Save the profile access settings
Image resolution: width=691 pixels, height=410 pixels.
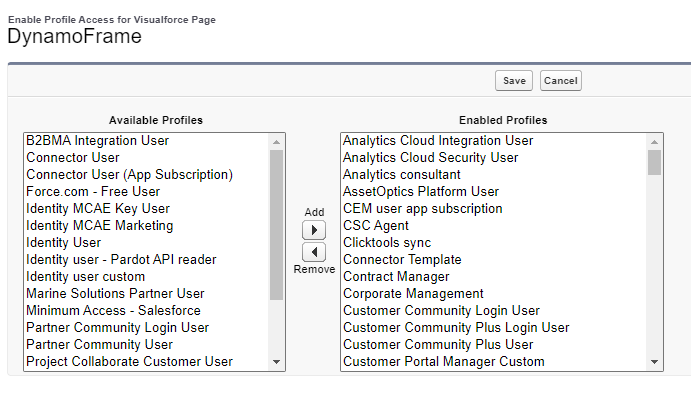point(514,81)
